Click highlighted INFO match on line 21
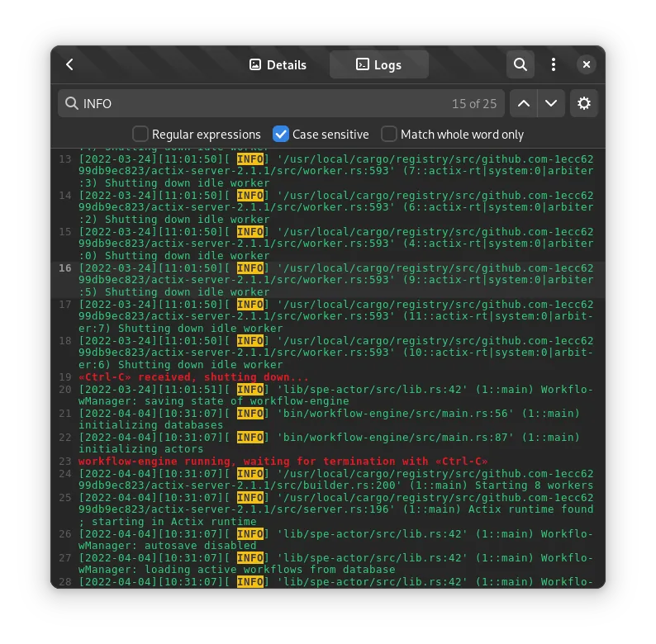Viewport: 656px width, 644px height. pos(250,413)
